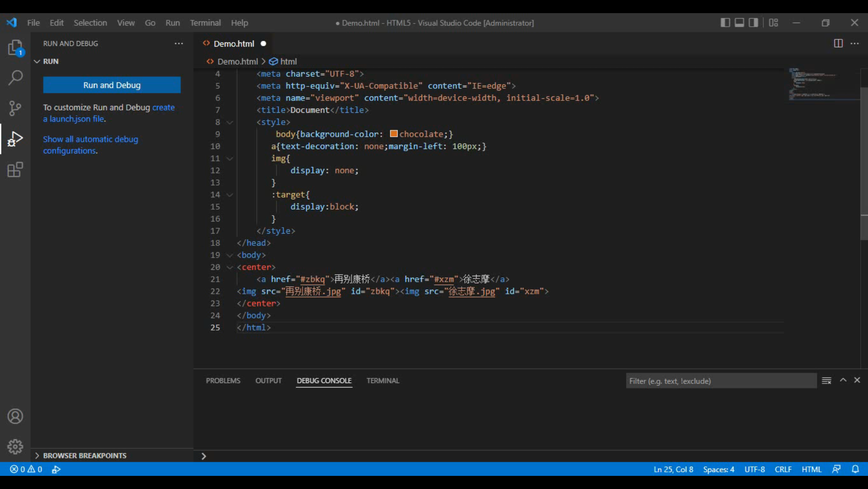Open the Explorer view in activity bar
Screen dimensions: 868x489
(x=15, y=48)
